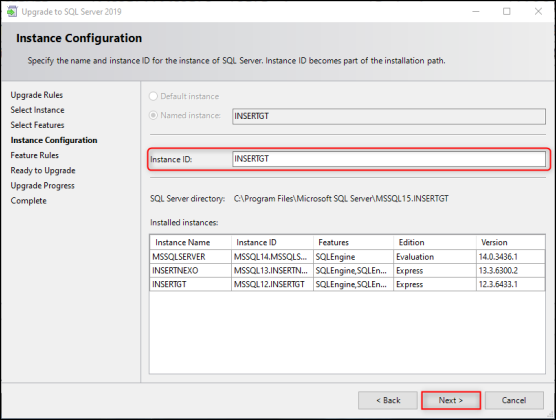
Task: Select the INSERTGT row in installed instances
Action: coord(347,284)
